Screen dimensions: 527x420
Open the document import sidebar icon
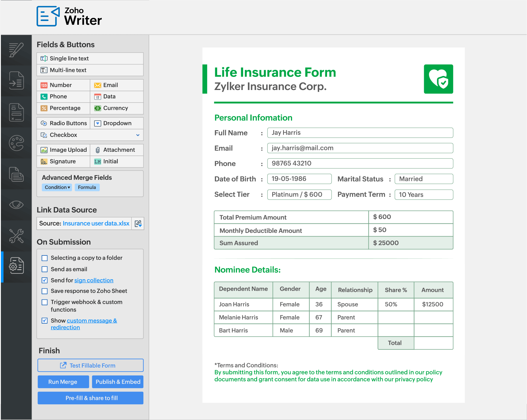pyautogui.click(x=16, y=81)
